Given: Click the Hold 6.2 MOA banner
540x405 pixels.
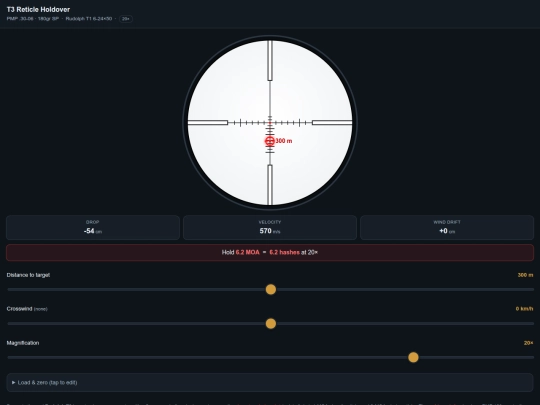Looking at the screenshot, I should click(x=270, y=252).
